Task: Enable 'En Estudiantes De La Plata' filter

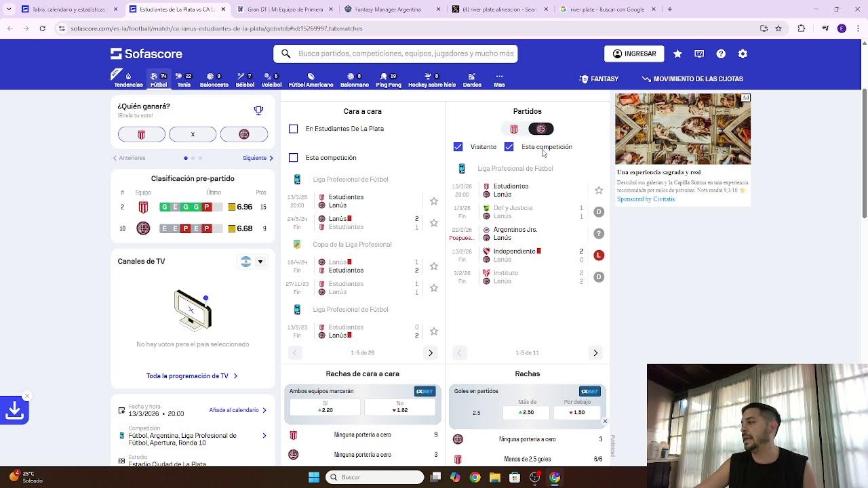Action: (293, 129)
